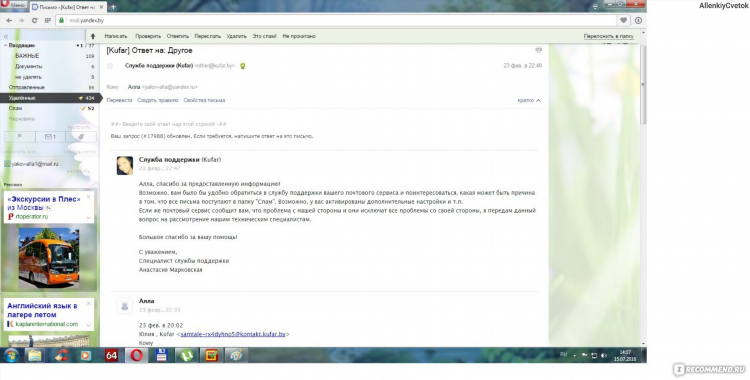Viewport: 750px width, 380px height.
Task: Tick the checkbox beside sender name
Action: point(110,66)
